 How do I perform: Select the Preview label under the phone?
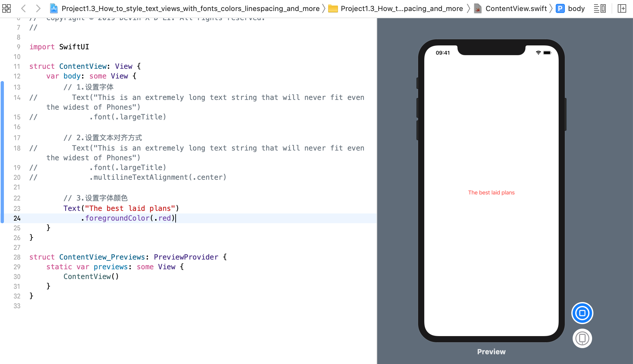[x=491, y=352]
